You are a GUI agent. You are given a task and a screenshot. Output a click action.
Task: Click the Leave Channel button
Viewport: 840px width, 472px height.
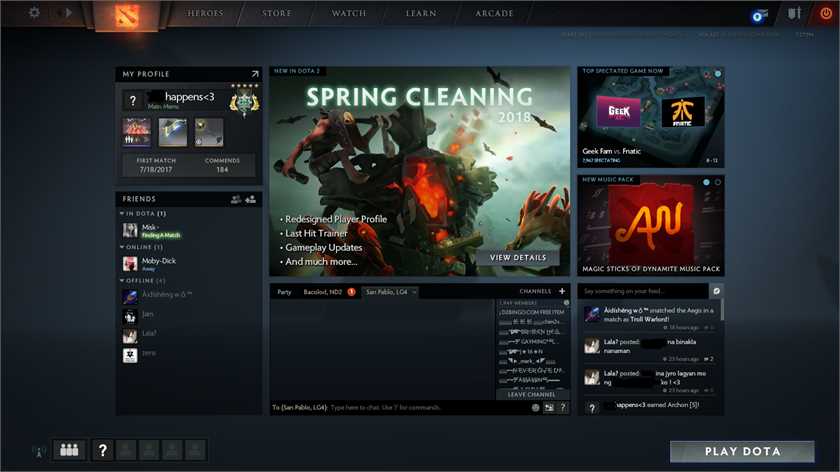[532, 395]
